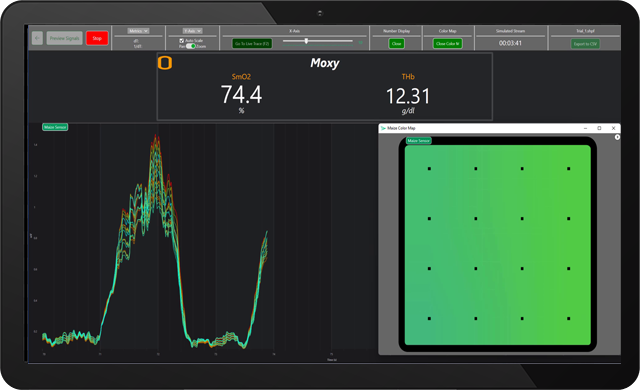
Task: Flip the Pan/Zoom toggle switch
Action: coord(191,46)
